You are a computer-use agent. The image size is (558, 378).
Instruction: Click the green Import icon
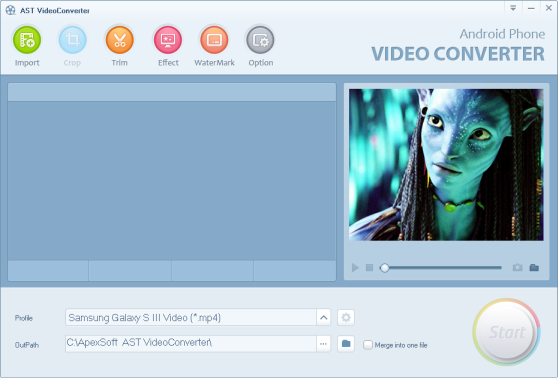click(x=27, y=40)
